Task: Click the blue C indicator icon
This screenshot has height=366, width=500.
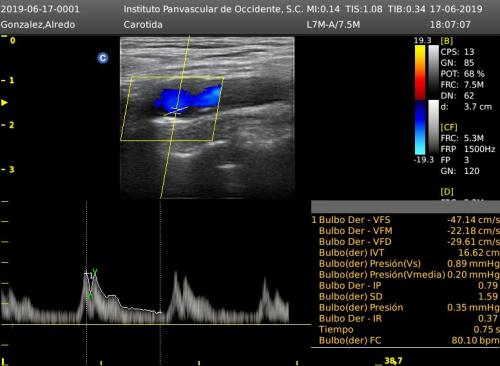Action: (103, 58)
